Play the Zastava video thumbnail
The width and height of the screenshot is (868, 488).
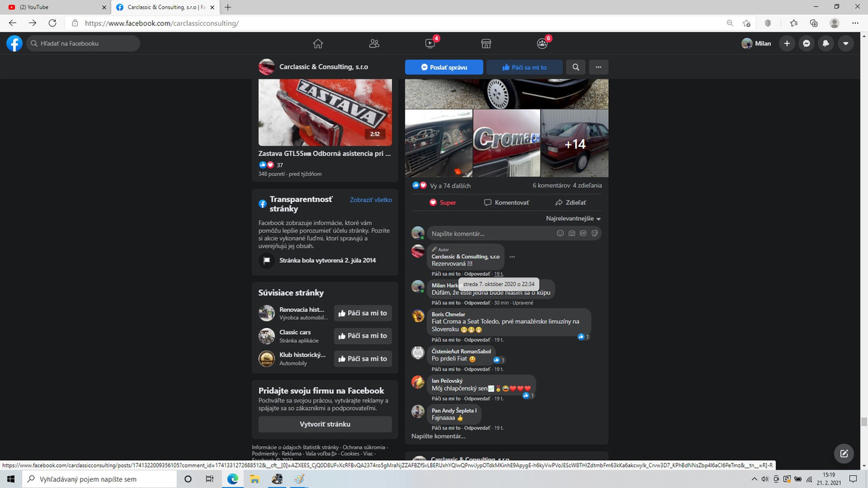click(x=325, y=112)
